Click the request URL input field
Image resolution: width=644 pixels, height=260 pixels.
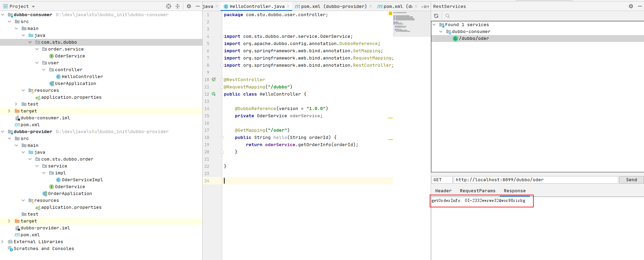[536, 180]
